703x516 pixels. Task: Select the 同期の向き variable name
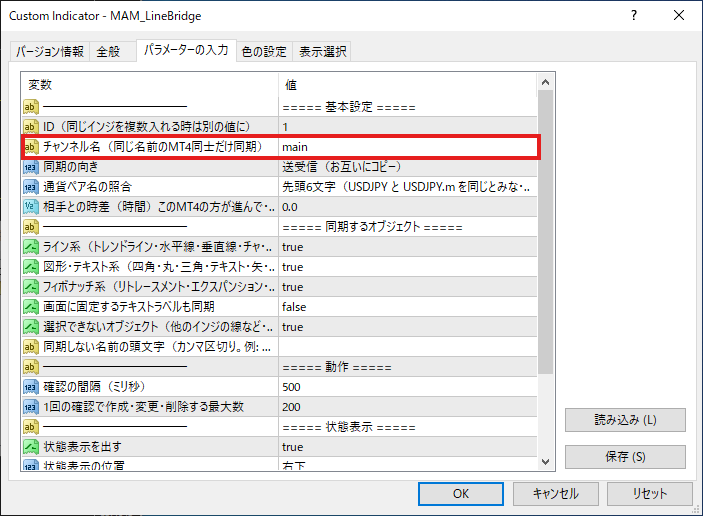point(70,167)
